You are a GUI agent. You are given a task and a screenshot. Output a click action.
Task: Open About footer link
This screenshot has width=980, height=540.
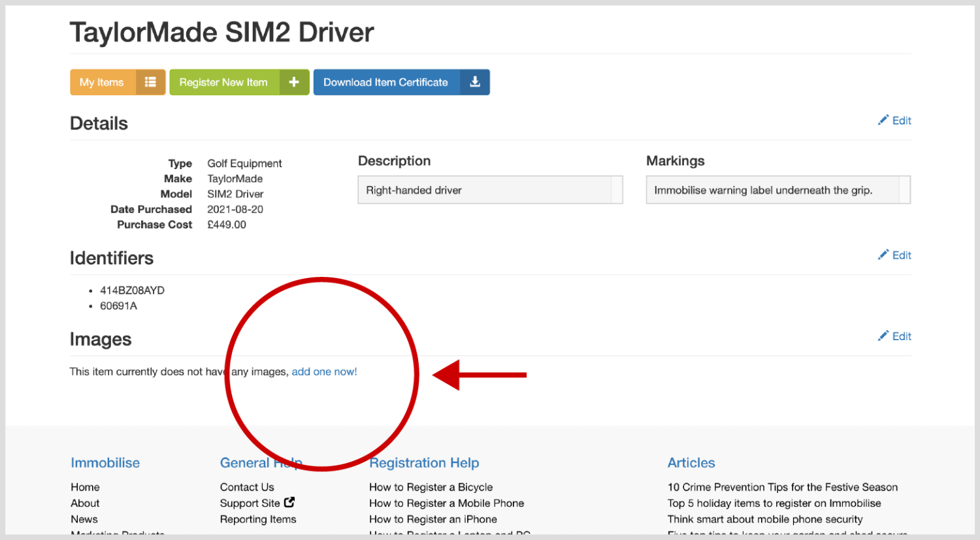85,503
